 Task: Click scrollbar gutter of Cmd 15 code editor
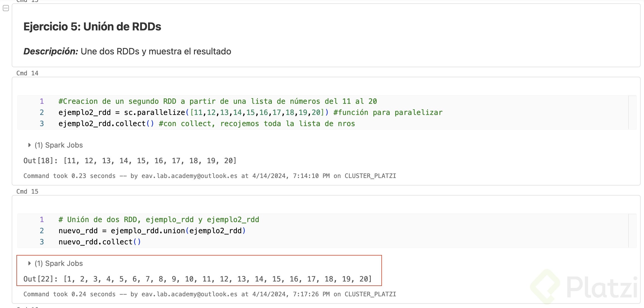[632, 231]
